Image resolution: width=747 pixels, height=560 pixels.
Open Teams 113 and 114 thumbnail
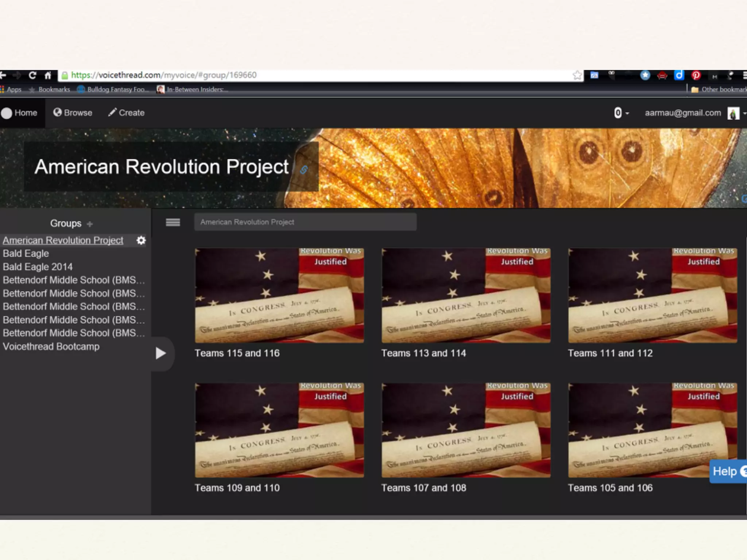coord(466,296)
